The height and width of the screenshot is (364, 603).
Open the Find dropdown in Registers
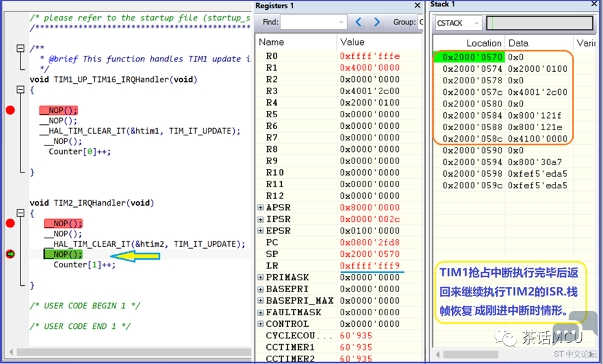click(341, 22)
